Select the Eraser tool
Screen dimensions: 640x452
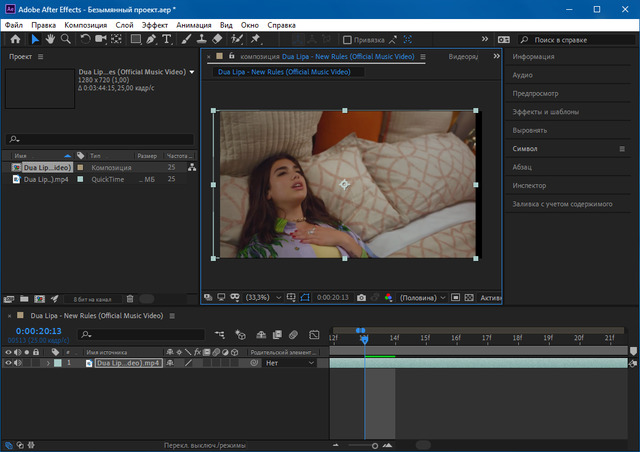tap(218, 39)
